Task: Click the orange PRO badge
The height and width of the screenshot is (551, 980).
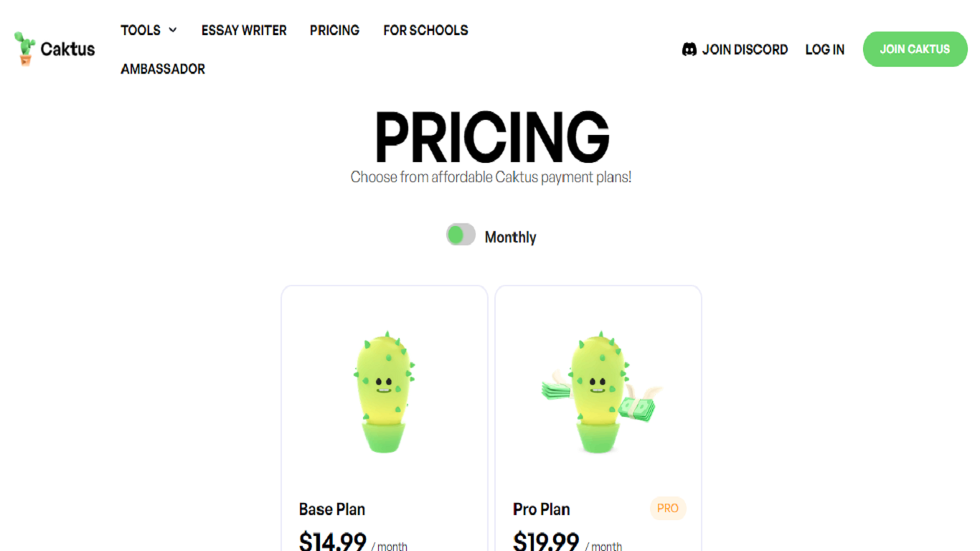Action: (667, 508)
